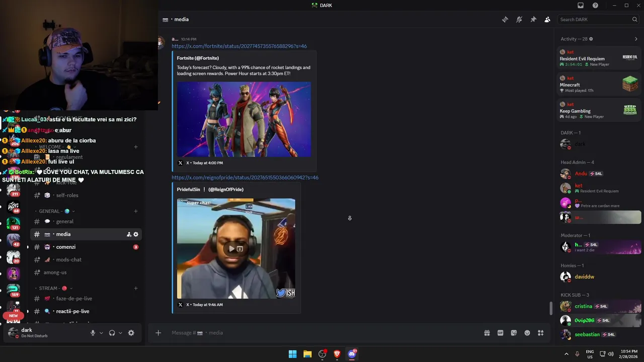The height and width of the screenshot is (362, 644).
Task: Click PridefulSin (@ReignOfPride) embed title
Action: (210, 190)
